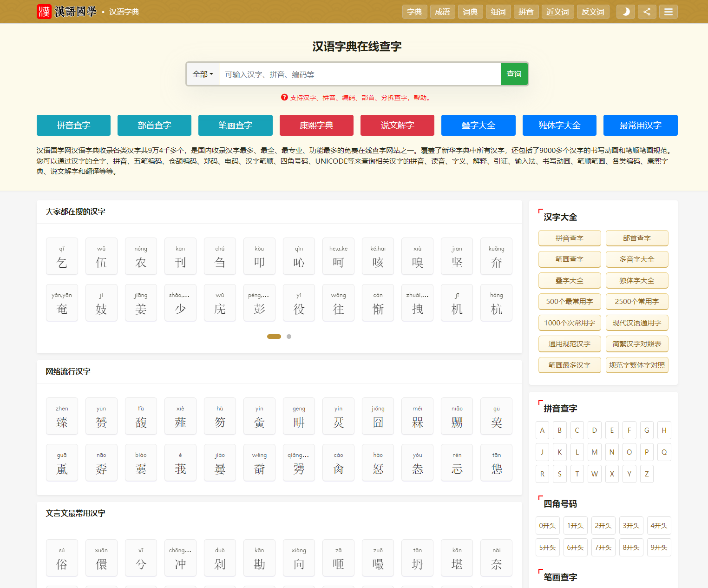
Task: Open 叠字大全 blue button
Action: click(478, 125)
